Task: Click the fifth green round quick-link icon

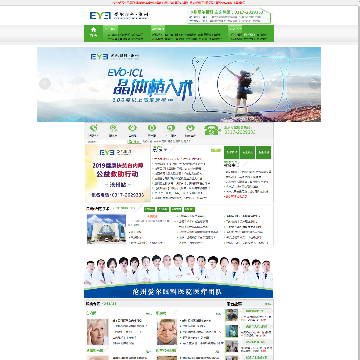Action: pyautogui.click(x=171, y=128)
